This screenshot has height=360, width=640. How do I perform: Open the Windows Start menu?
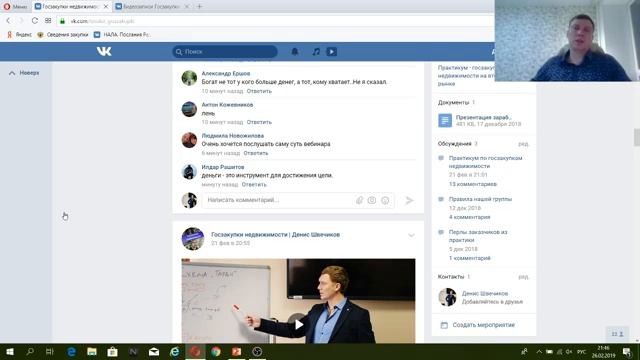(x=10, y=352)
